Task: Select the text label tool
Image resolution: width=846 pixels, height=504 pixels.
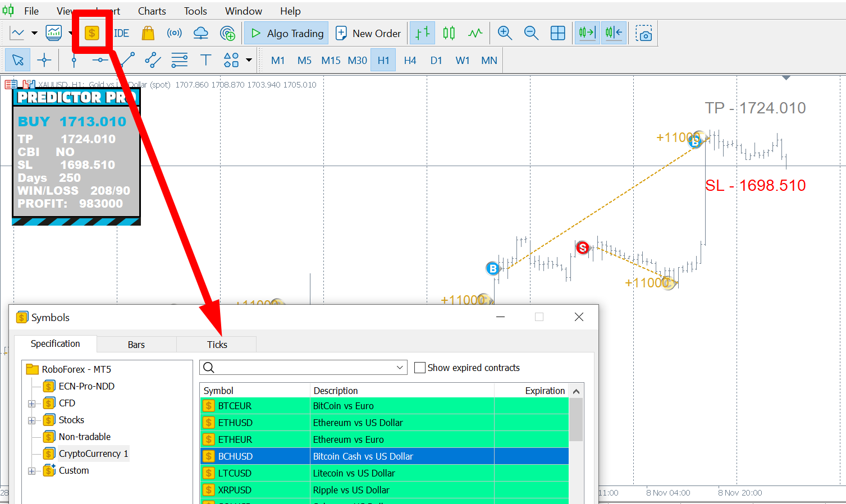Action: 206,60
